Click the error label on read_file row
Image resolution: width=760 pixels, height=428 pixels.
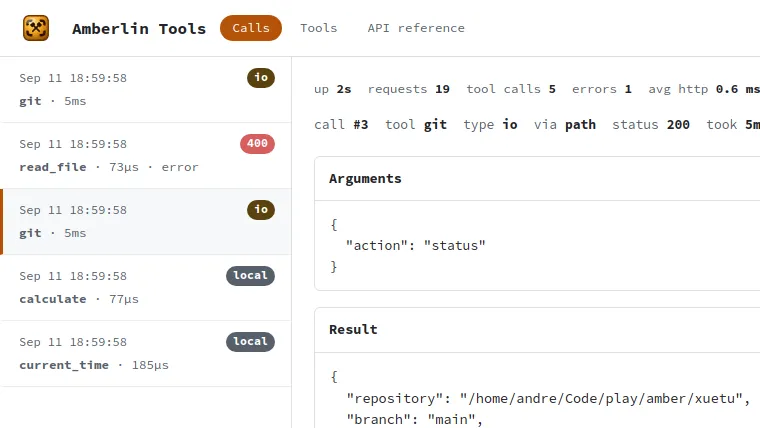pos(180,167)
